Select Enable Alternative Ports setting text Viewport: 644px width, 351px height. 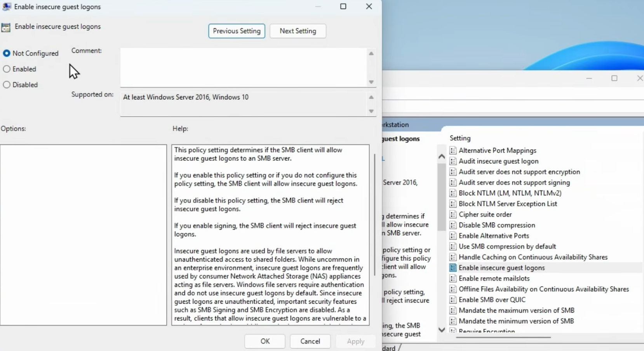click(x=494, y=236)
